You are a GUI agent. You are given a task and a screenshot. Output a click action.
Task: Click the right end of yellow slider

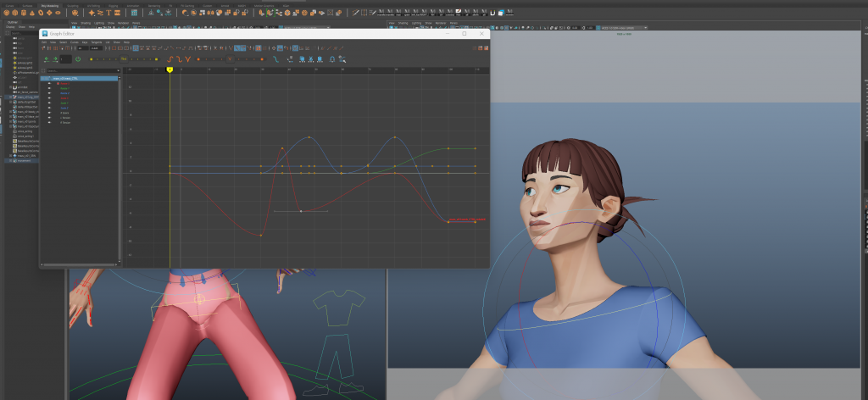156,59
